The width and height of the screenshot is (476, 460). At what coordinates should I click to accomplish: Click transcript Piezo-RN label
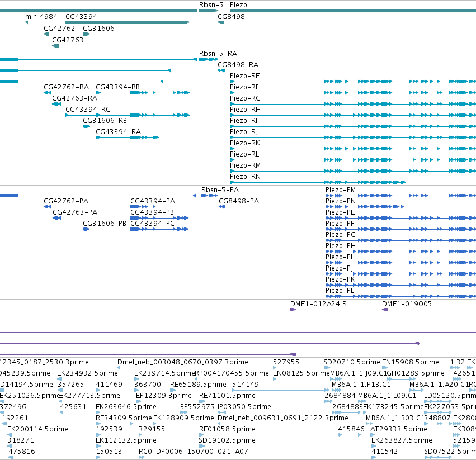tap(245, 177)
